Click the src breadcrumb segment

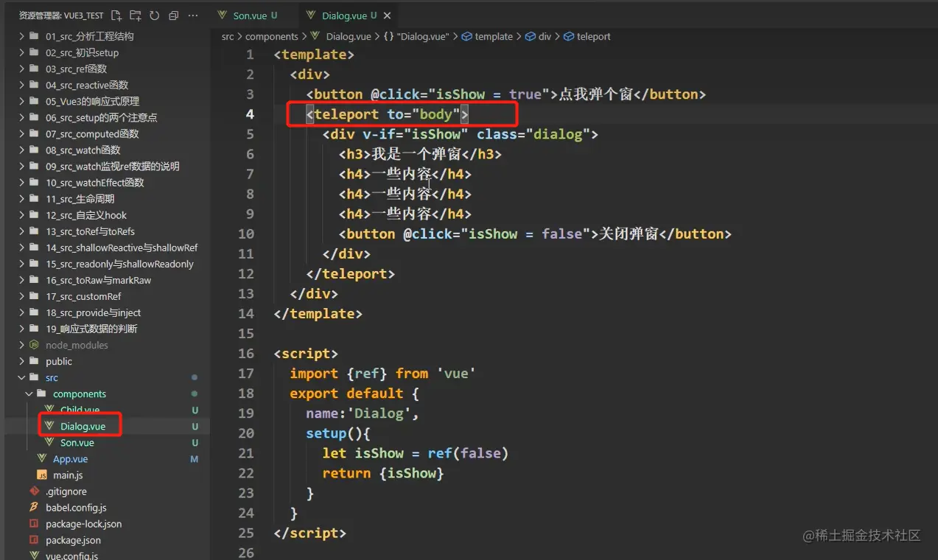(x=228, y=36)
